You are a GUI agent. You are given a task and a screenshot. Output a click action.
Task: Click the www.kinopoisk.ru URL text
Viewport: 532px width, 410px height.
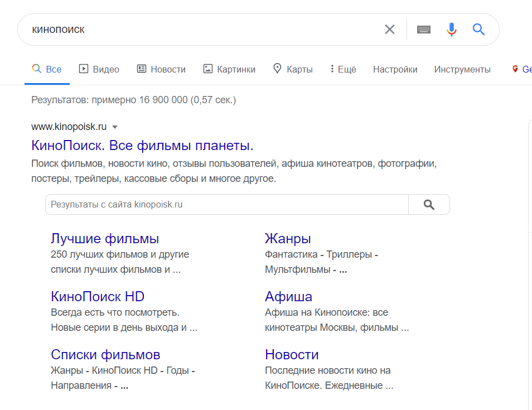(69, 127)
